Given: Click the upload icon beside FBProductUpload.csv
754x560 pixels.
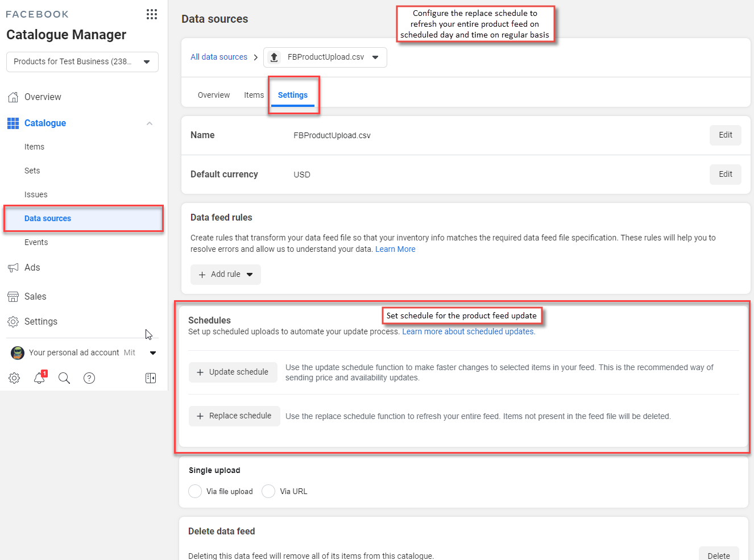Looking at the screenshot, I should 274,57.
